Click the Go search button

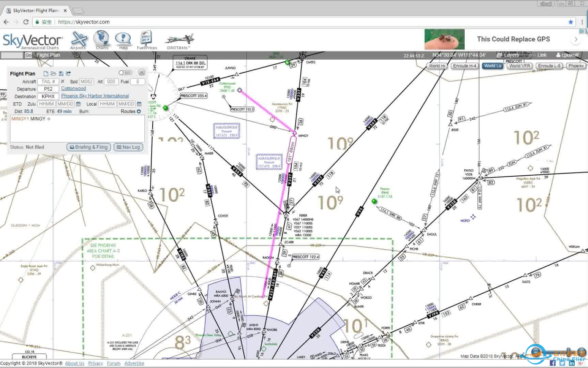click(28, 55)
